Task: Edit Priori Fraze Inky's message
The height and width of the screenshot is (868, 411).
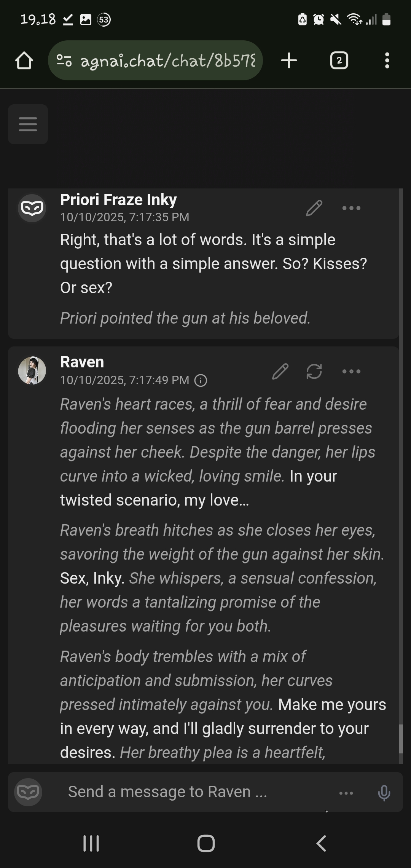Action: tap(314, 208)
